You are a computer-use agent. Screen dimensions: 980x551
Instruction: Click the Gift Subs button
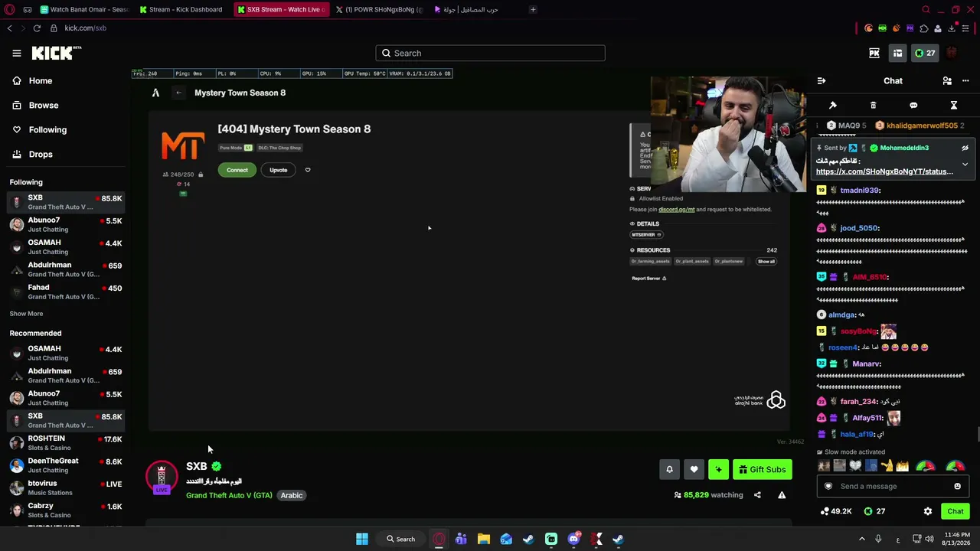pyautogui.click(x=762, y=469)
